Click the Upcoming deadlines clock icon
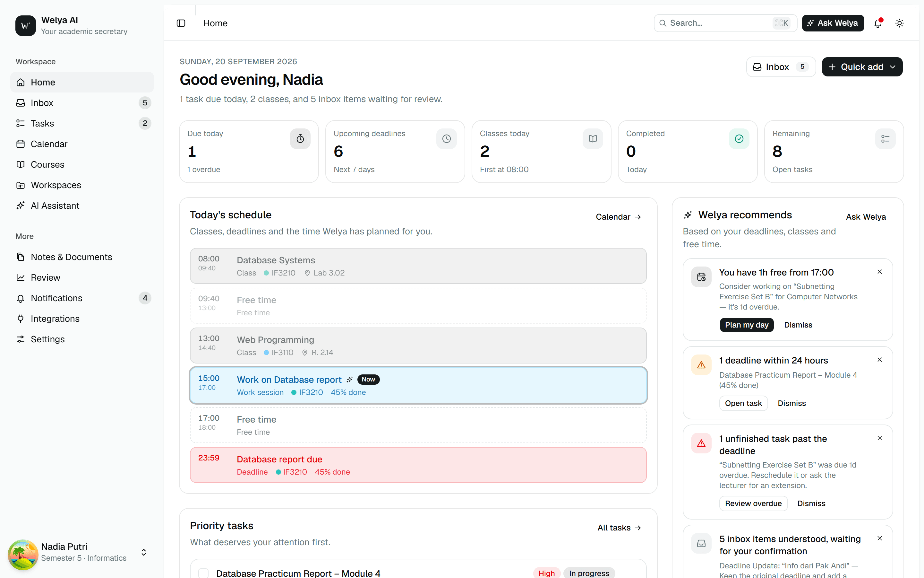This screenshot has width=924, height=578. 446,139
